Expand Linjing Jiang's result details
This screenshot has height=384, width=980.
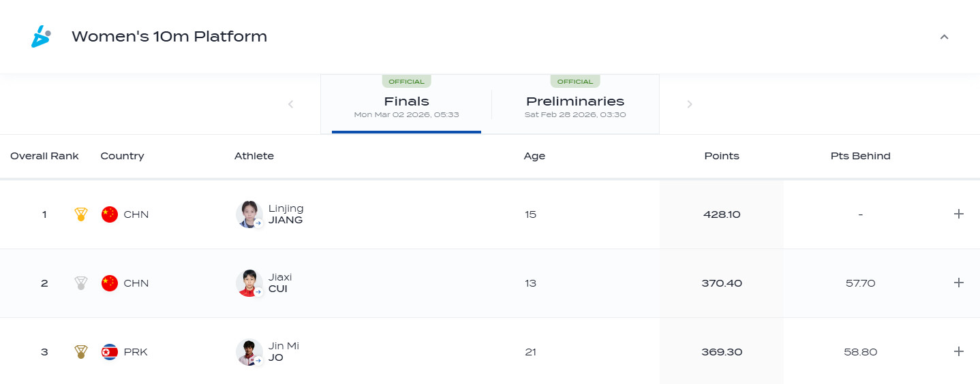coord(959,214)
